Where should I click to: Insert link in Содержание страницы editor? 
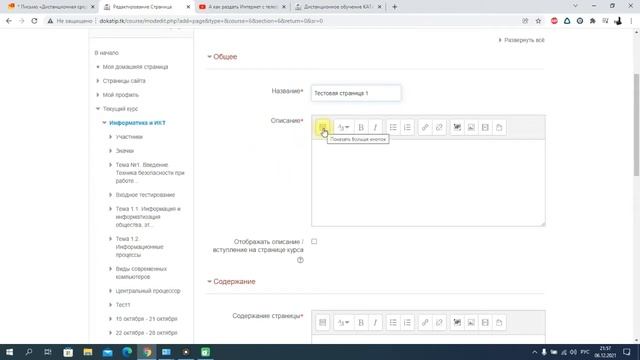tap(425, 322)
